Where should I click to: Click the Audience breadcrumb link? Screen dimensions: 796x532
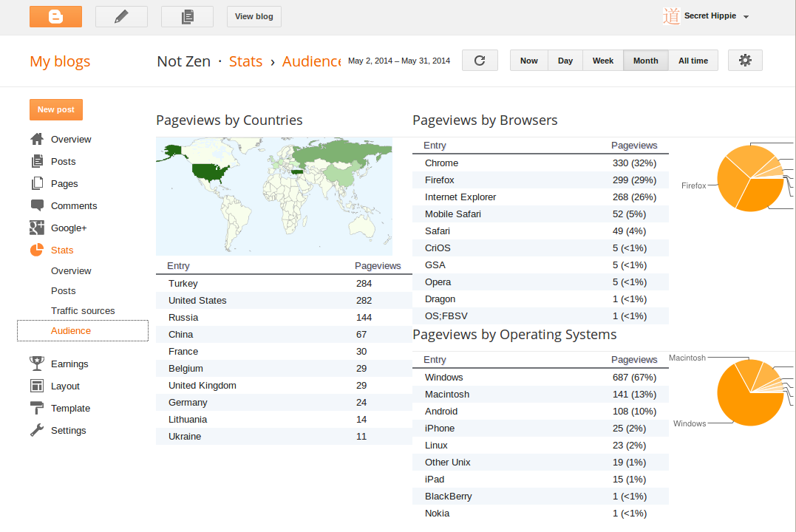coord(312,61)
